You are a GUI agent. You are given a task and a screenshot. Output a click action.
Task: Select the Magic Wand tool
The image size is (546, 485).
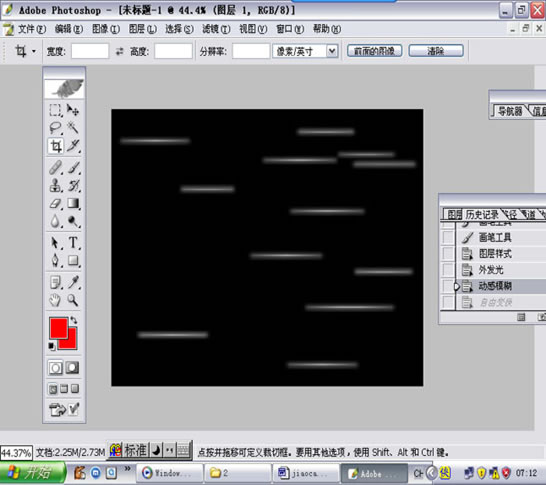(x=73, y=128)
